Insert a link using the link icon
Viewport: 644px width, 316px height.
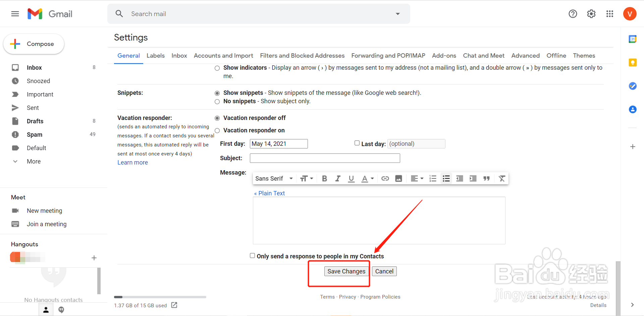(x=385, y=178)
